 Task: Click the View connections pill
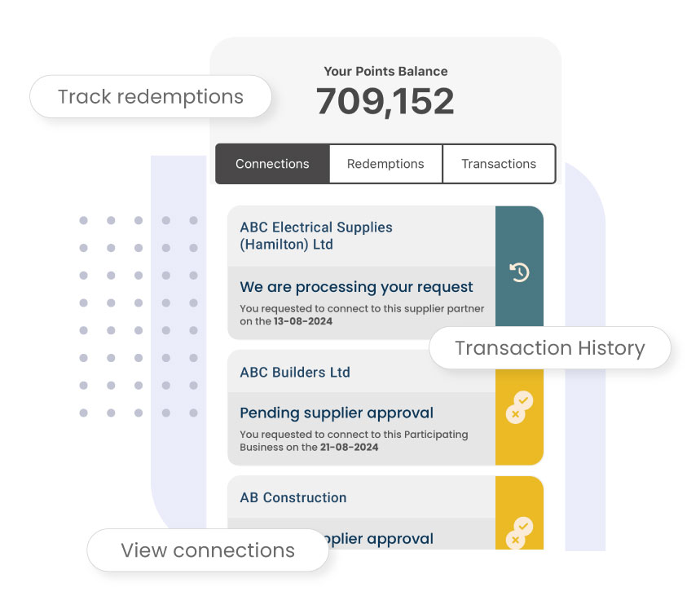pos(208,550)
